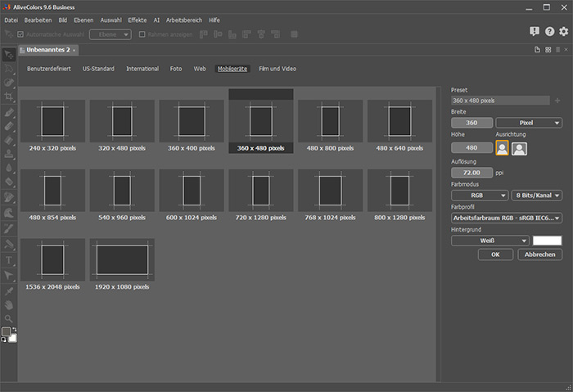Switch to the Foto presets tab
Screen dimensions: 573x392
coord(176,69)
